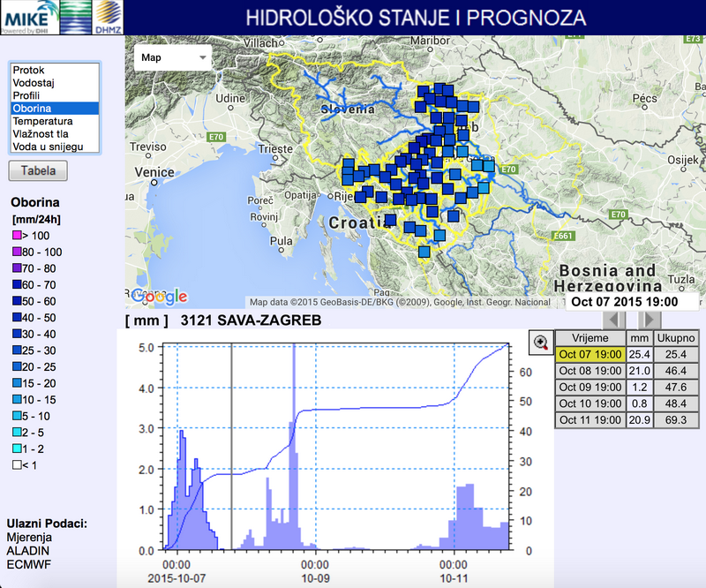Image resolution: width=706 pixels, height=588 pixels.
Task: Click the Google logo on the map
Action: coord(159,296)
